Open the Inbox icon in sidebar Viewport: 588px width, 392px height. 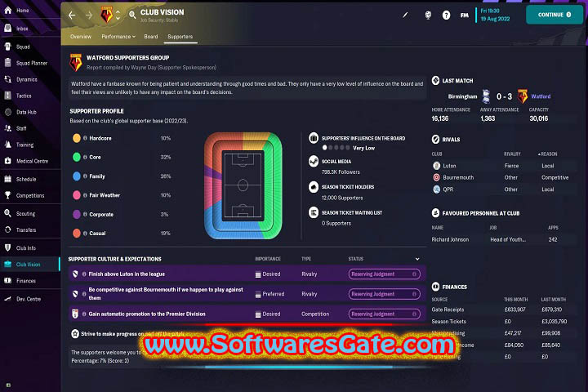click(x=8, y=28)
